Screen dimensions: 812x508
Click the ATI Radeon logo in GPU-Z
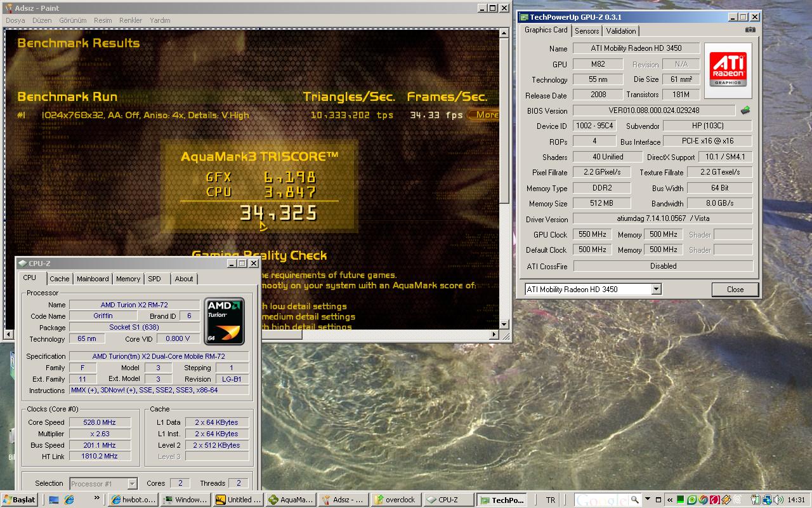click(728, 70)
